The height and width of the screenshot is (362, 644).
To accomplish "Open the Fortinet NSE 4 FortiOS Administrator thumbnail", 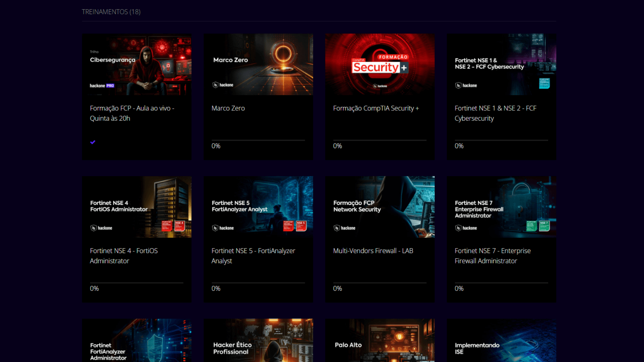I will point(137,207).
